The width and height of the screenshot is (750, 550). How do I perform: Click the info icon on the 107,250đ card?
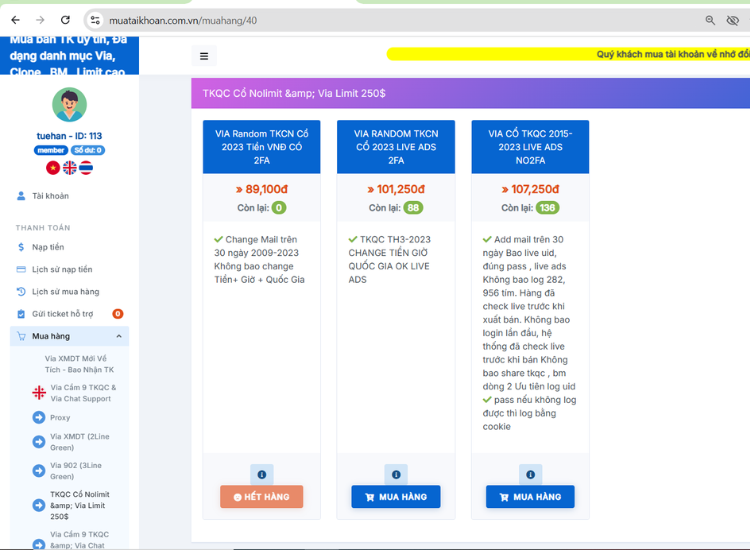click(x=530, y=474)
